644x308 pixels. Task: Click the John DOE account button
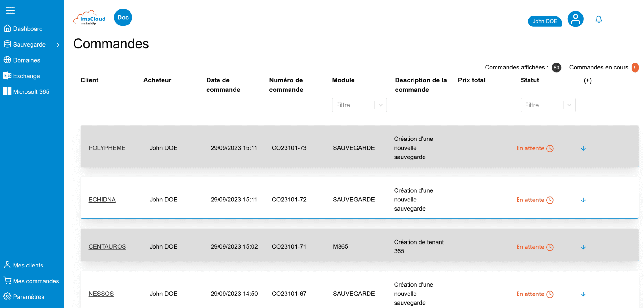pos(545,21)
